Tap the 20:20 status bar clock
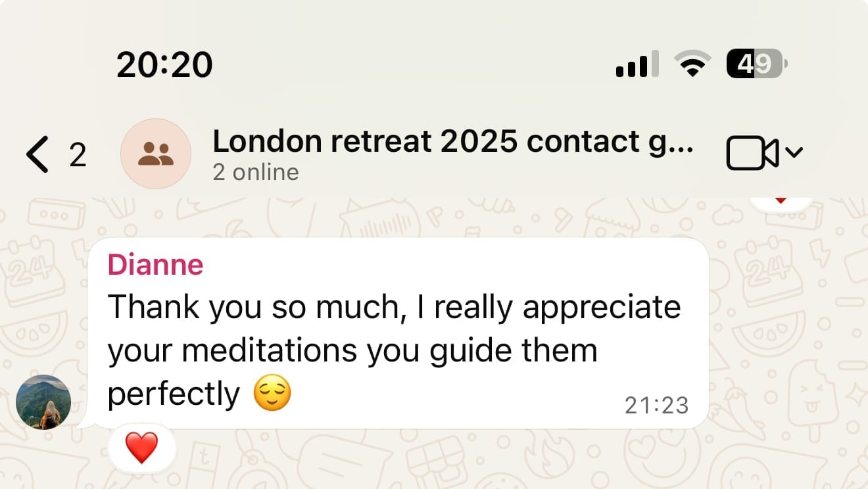Screen dimensions: 868x489 (x=164, y=65)
